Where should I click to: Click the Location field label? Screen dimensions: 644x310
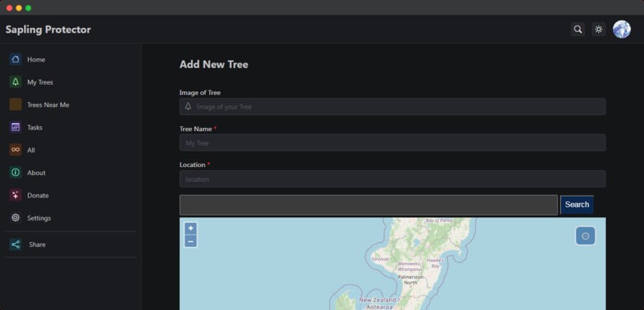click(x=193, y=165)
